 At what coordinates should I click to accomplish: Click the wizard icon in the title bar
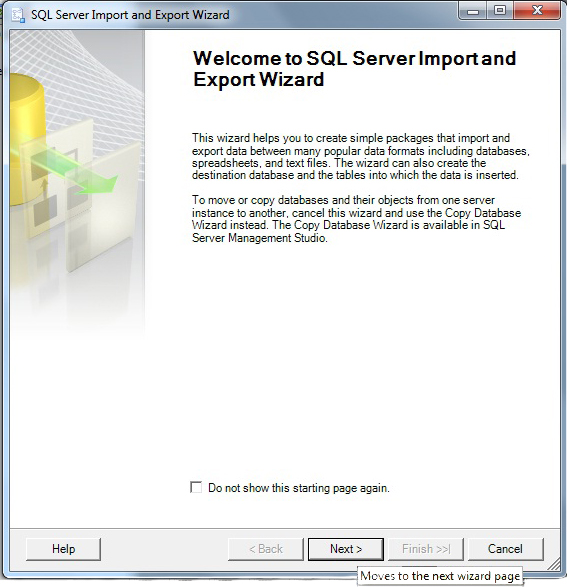click(18, 15)
